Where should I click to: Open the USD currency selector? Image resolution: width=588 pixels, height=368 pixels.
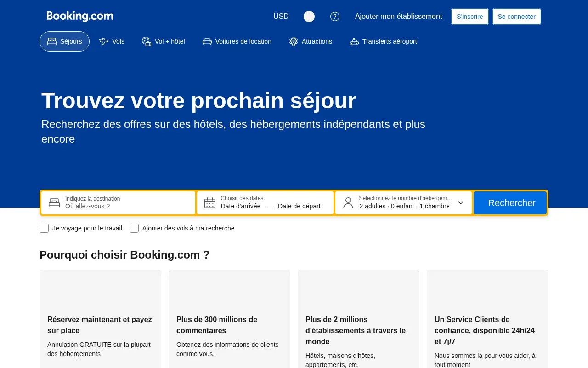(281, 17)
